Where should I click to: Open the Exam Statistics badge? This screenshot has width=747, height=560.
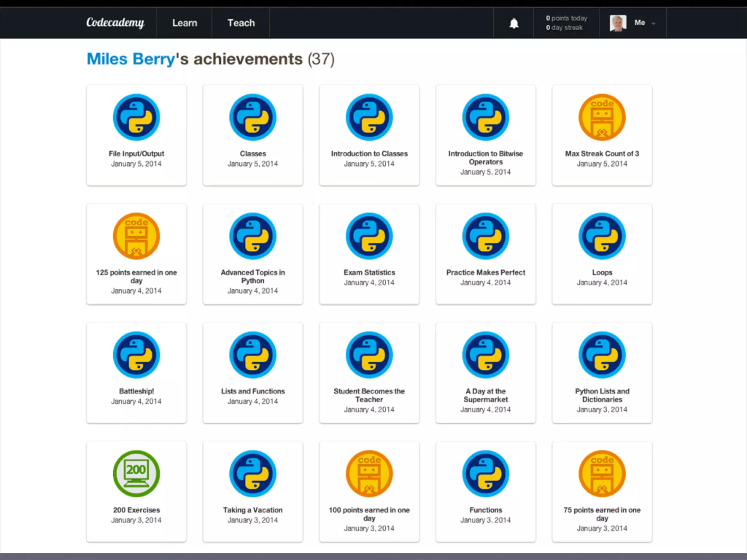pyautogui.click(x=369, y=236)
